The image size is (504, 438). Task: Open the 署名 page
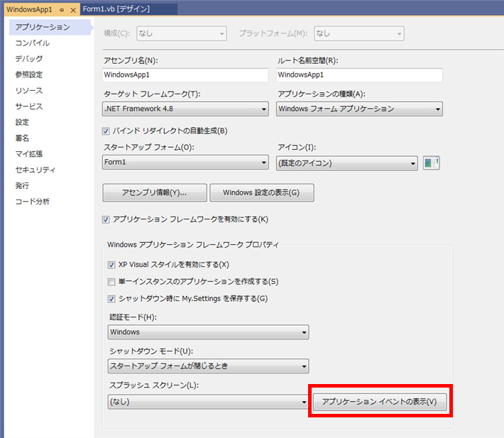point(22,138)
